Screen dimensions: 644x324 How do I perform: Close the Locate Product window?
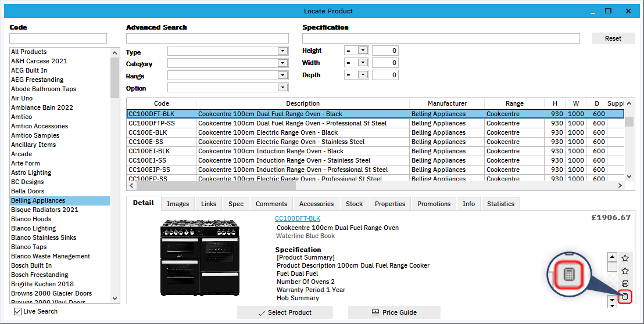(x=628, y=11)
